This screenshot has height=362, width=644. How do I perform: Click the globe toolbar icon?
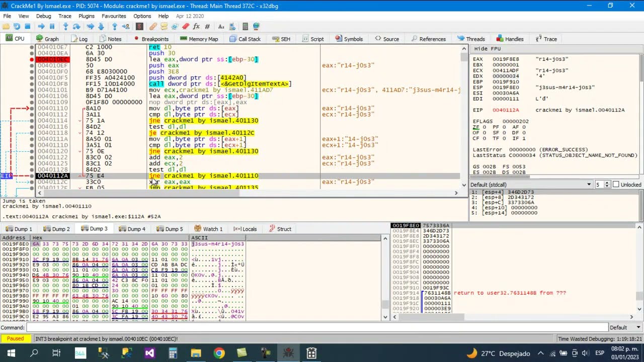pyautogui.click(x=256, y=26)
